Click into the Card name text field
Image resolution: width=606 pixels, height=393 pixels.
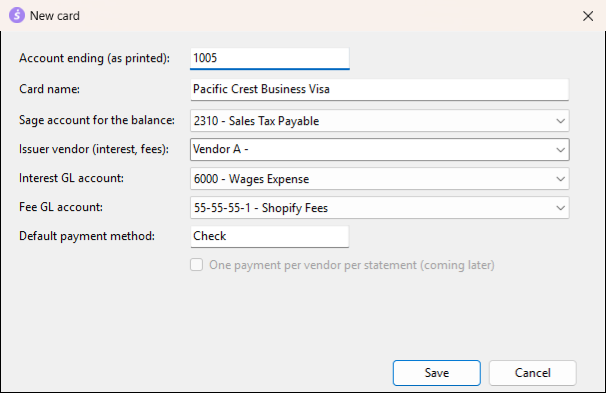pyautogui.click(x=379, y=89)
